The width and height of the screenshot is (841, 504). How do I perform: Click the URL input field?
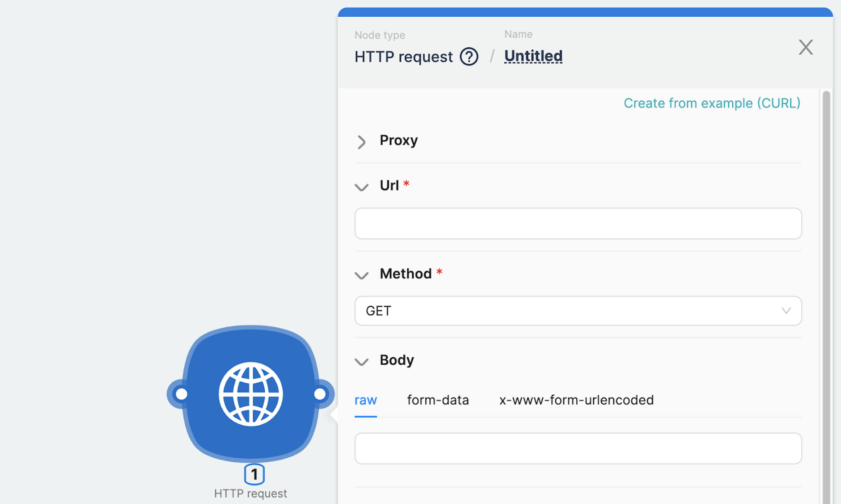[x=578, y=223]
